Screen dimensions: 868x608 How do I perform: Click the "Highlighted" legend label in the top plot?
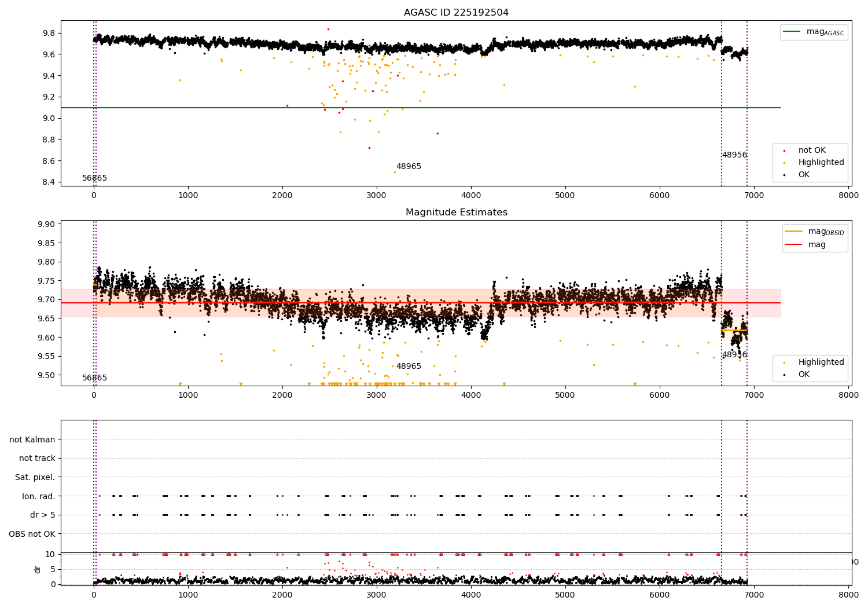click(821, 163)
